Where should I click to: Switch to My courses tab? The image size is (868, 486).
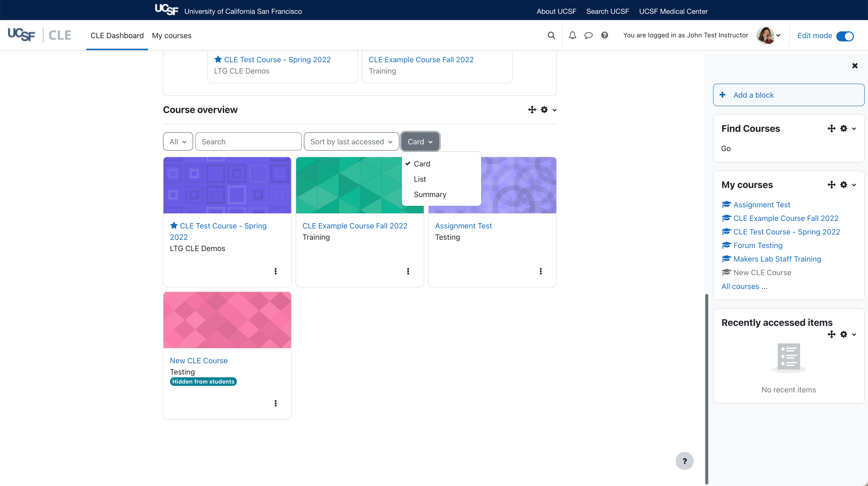172,36
